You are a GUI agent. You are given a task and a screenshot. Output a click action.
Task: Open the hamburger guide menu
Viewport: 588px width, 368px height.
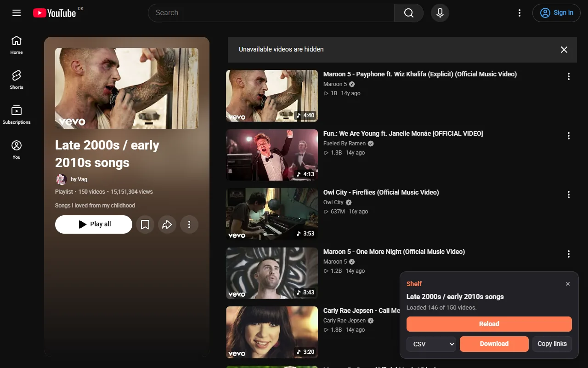[17, 13]
